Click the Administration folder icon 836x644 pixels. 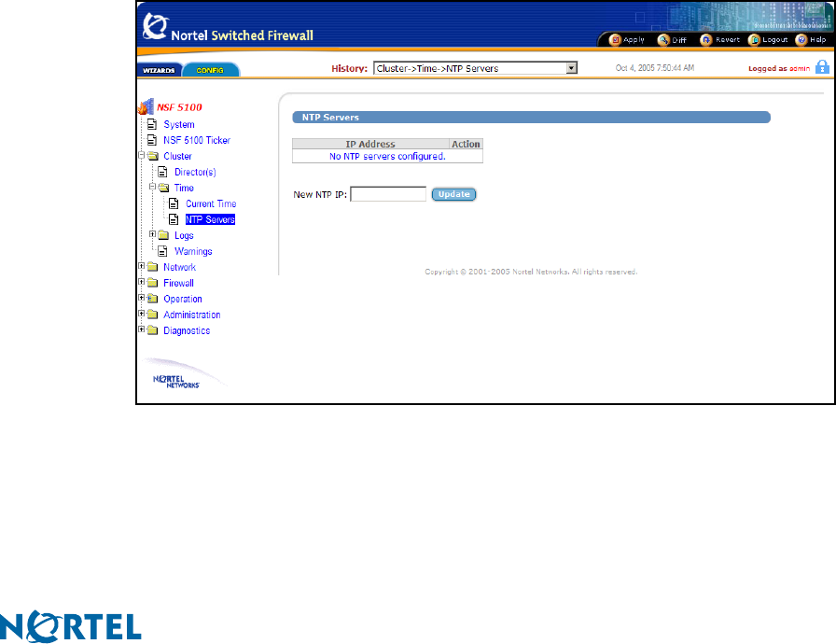[x=152, y=314]
